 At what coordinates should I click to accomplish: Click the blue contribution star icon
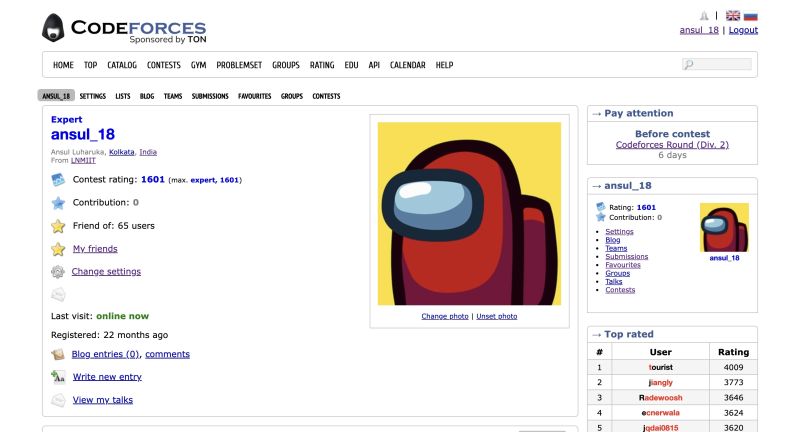58,203
